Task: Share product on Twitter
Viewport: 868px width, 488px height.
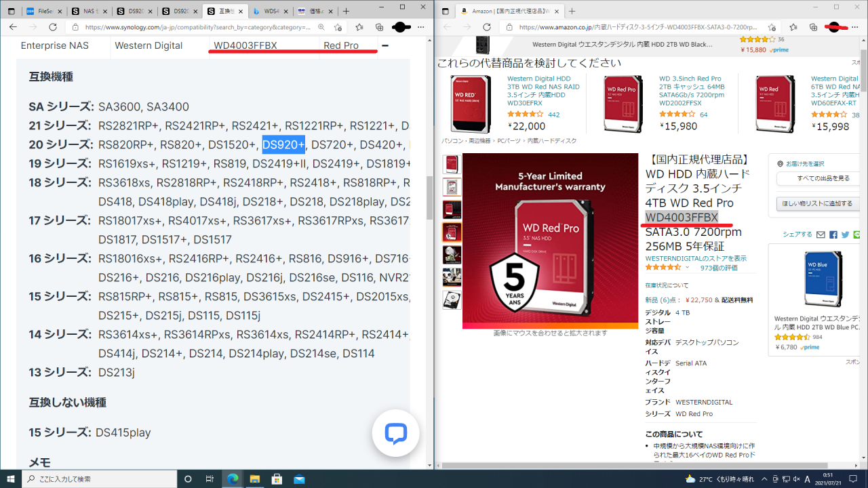Action: point(845,235)
